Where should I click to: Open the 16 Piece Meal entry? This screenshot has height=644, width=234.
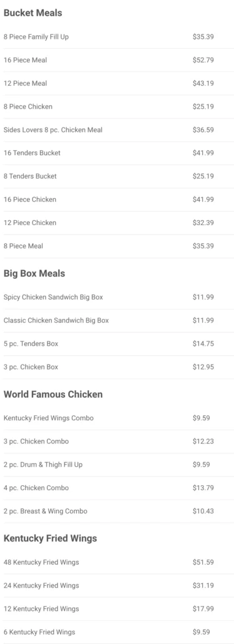(117, 60)
